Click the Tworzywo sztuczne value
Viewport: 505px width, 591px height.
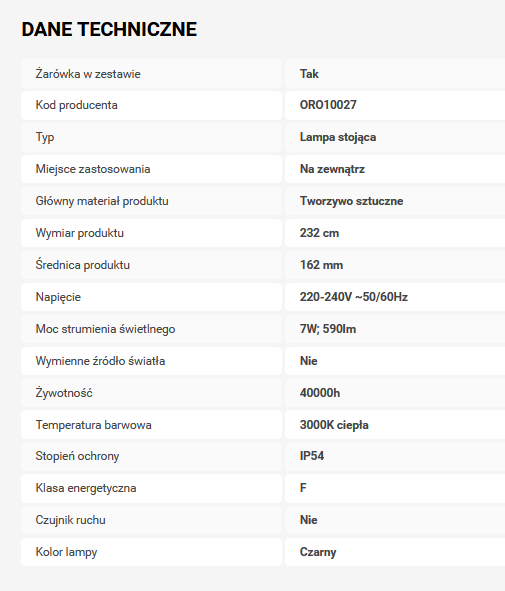[x=351, y=201]
